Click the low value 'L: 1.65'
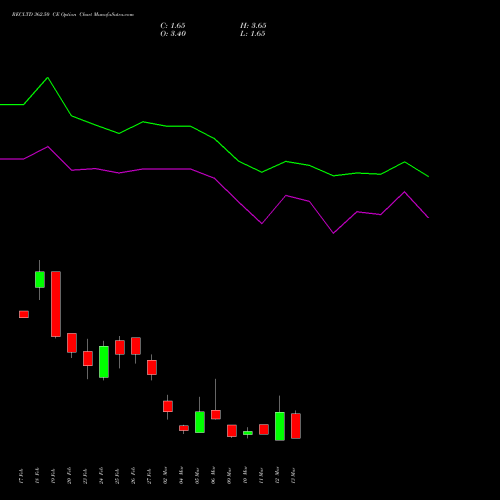Image resolution: width=500 pixels, height=500 pixels. coord(253,34)
